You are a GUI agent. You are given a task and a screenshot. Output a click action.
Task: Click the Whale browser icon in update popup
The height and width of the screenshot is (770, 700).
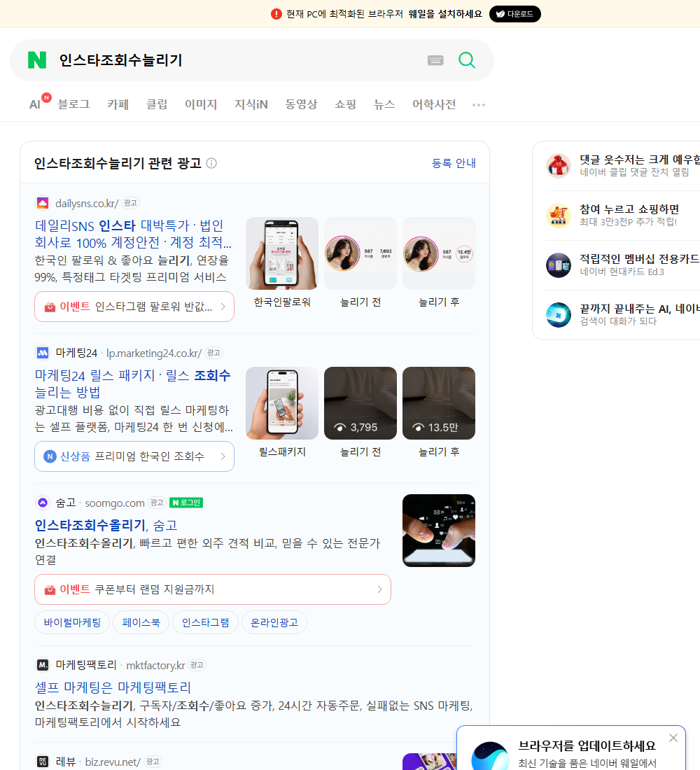click(x=490, y=756)
